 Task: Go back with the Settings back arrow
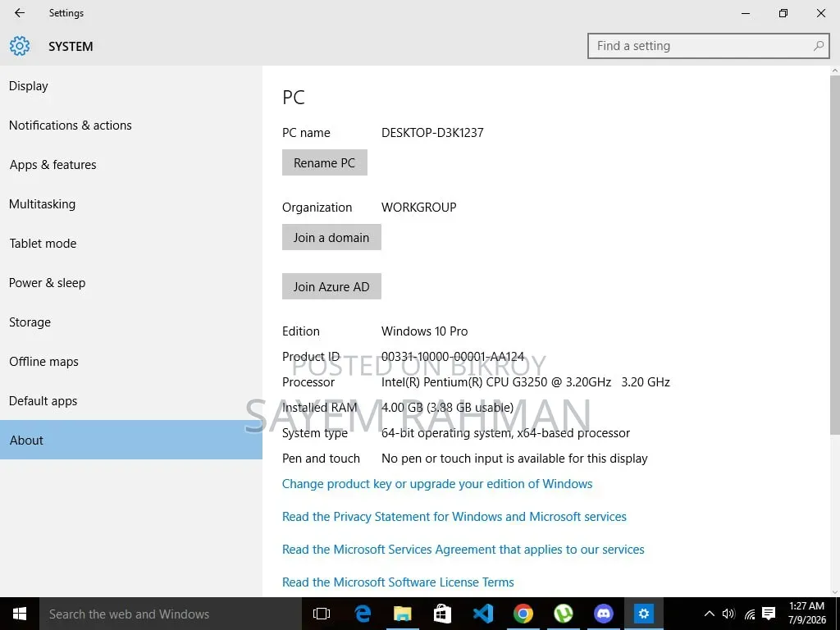click(x=20, y=13)
